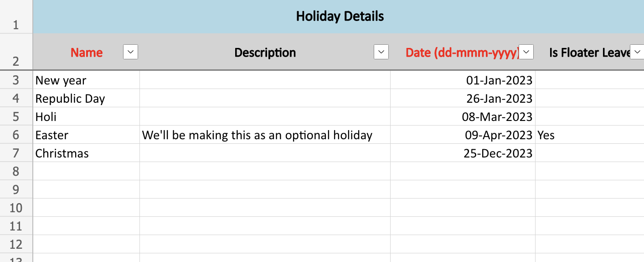Image resolution: width=644 pixels, height=262 pixels.
Task: Select the Holi name cell
Action: click(x=87, y=117)
